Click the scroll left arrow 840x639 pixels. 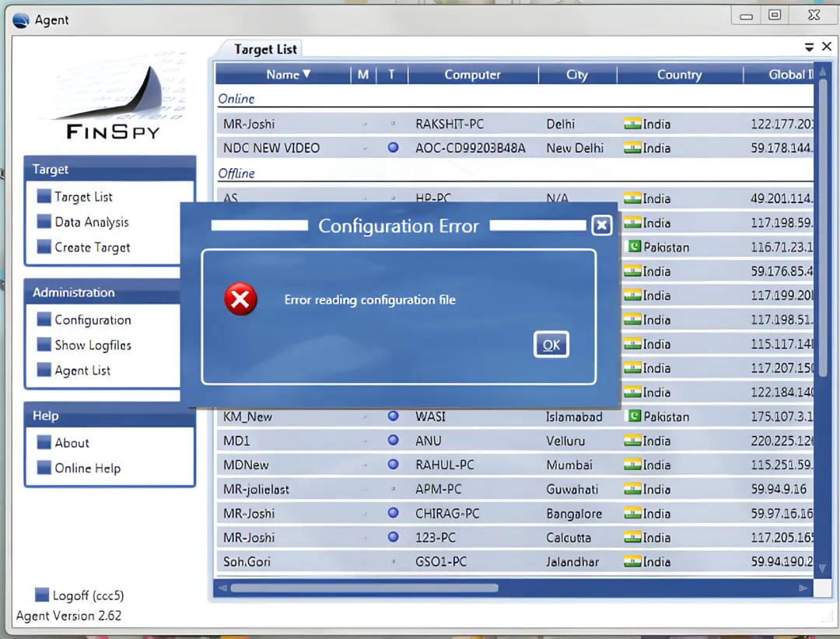tap(223, 588)
